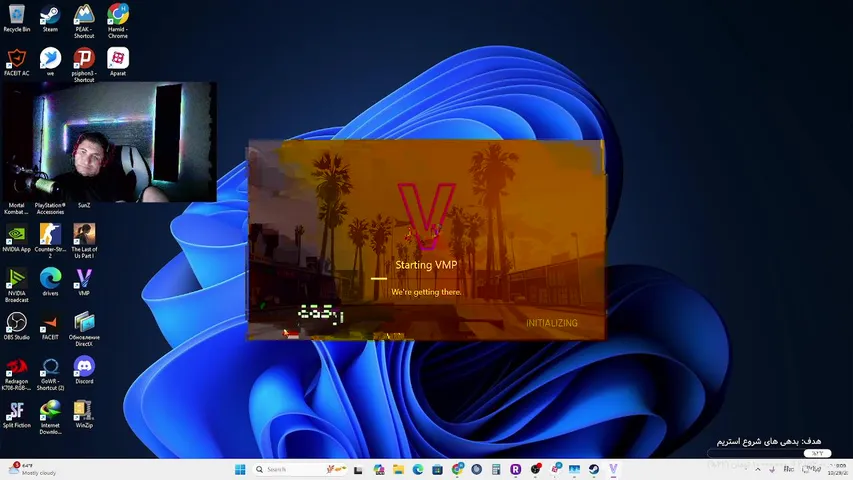Select the blue bird 'we' desktop icon
853x480 pixels.
(50, 61)
